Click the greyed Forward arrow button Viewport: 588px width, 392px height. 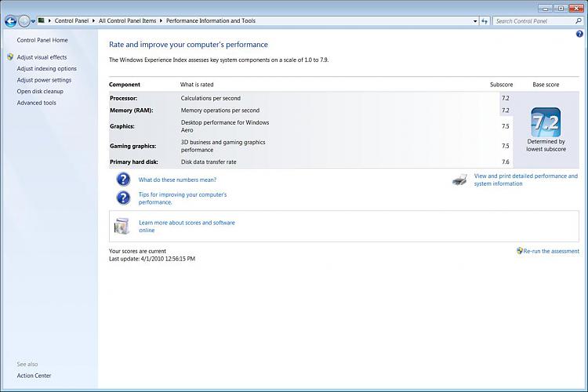coord(24,21)
